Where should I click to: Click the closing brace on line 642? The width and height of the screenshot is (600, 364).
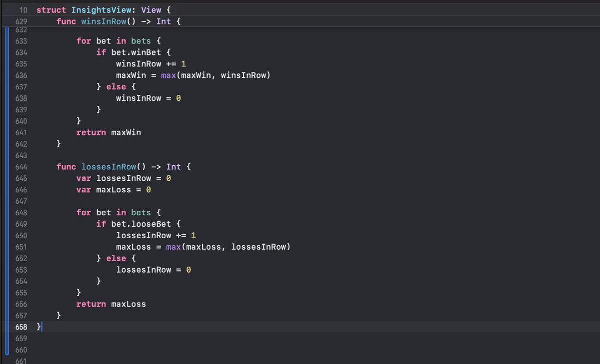tap(59, 144)
